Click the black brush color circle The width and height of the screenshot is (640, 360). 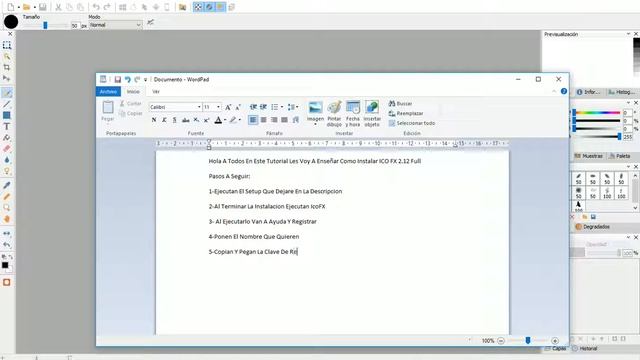point(11,22)
